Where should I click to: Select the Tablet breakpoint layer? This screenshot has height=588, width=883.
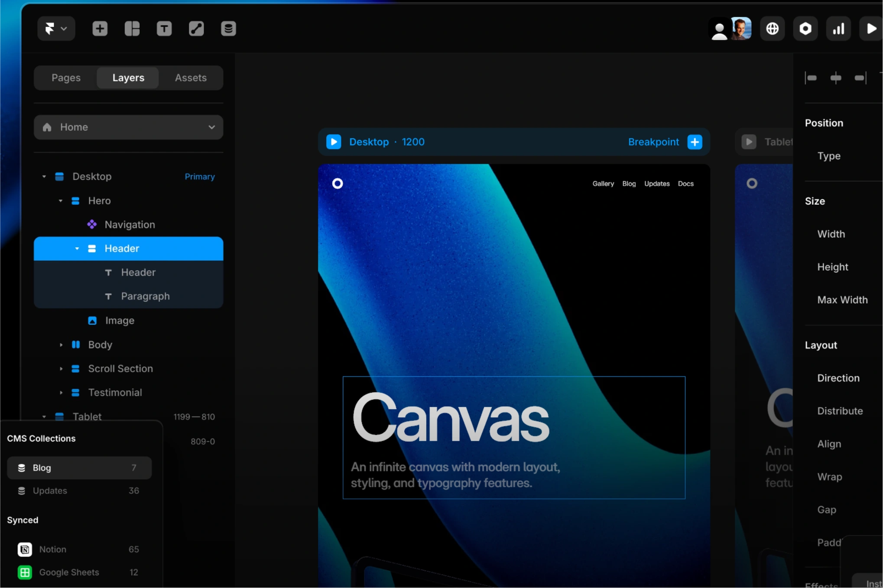coord(128,417)
